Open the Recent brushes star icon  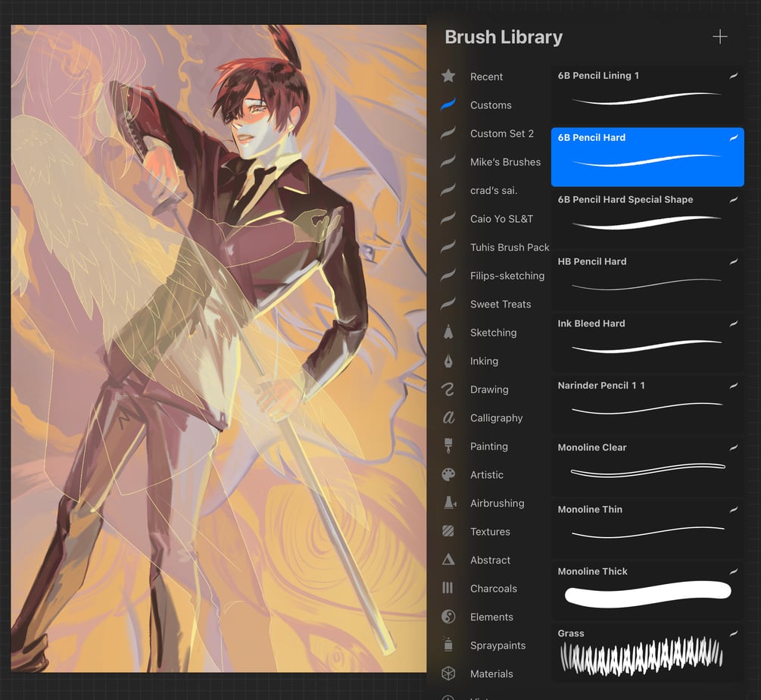[448, 77]
